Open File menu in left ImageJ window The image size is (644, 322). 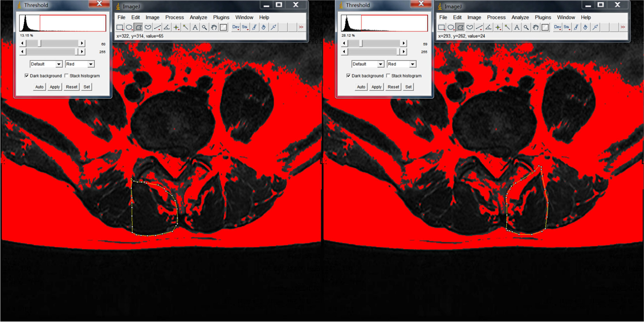click(x=122, y=18)
